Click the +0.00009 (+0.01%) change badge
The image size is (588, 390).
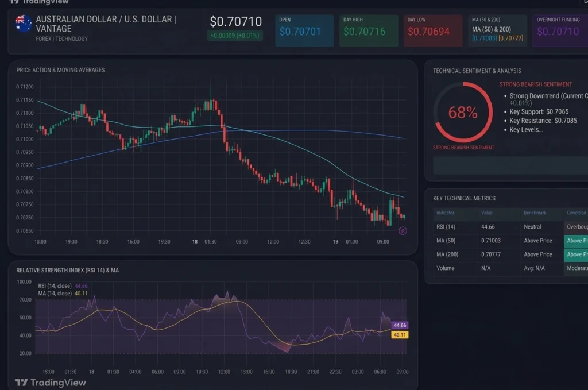pyautogui.click(x=235, y=36)
